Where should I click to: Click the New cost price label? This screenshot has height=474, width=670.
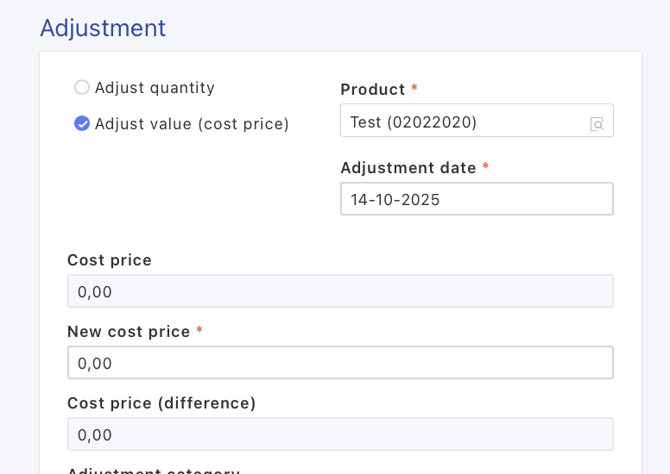click(x=128, y=331)
